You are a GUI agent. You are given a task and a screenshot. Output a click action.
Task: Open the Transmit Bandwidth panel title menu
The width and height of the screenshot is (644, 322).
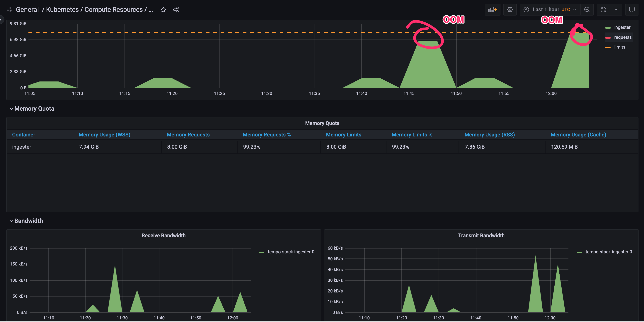pyautogui.click(x=481, y=235)
